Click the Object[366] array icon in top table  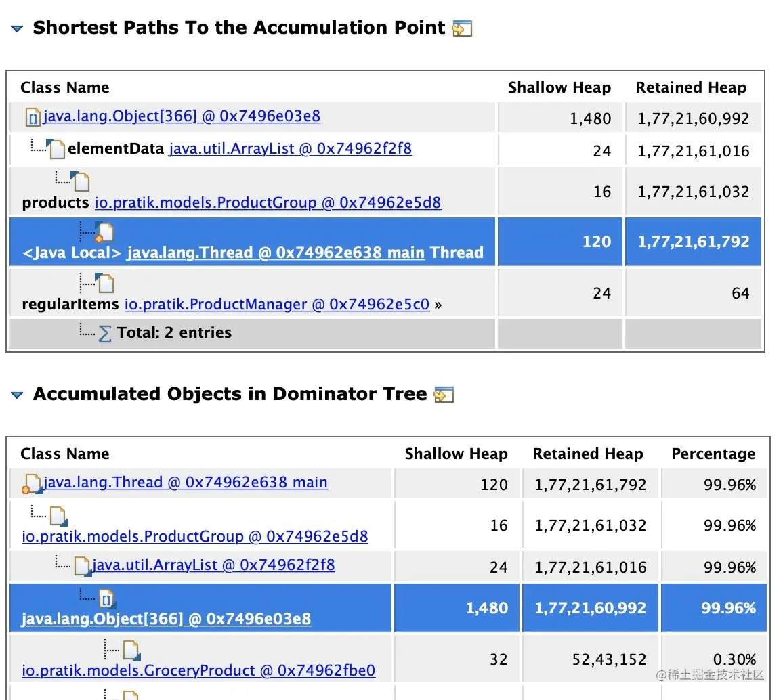click(x=33, y=118)
